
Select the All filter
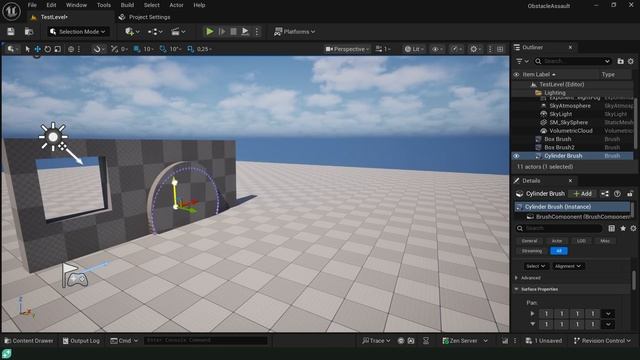[559, 251]
